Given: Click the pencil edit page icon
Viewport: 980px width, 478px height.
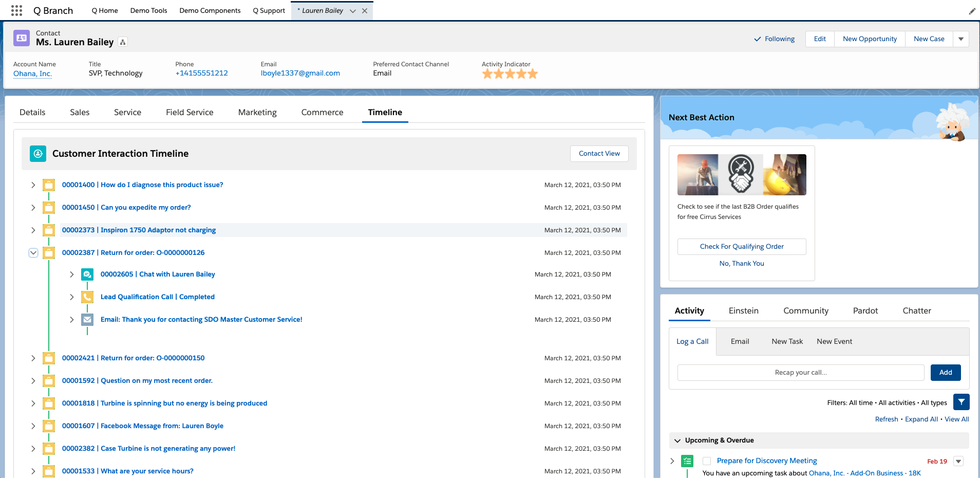Looking at the screenshot, I should [x=972, y=11].
